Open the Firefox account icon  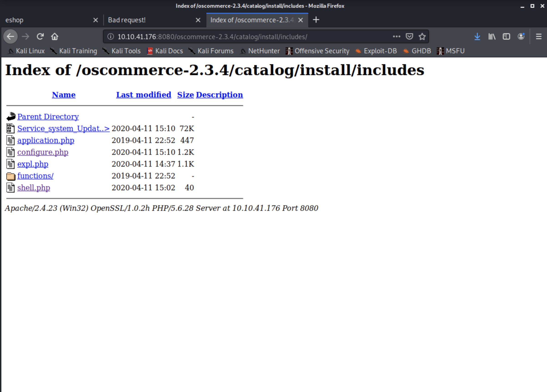521,37
